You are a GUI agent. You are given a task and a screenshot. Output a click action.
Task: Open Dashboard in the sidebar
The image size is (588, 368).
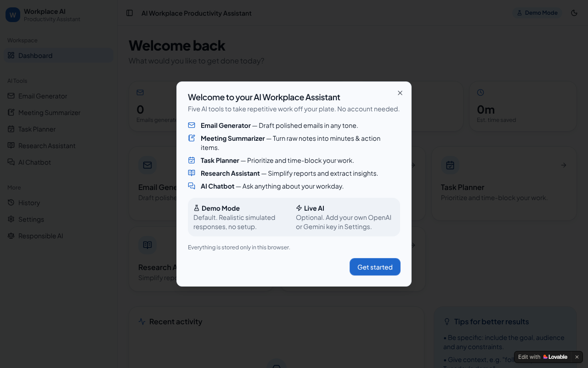coord(58,55)
